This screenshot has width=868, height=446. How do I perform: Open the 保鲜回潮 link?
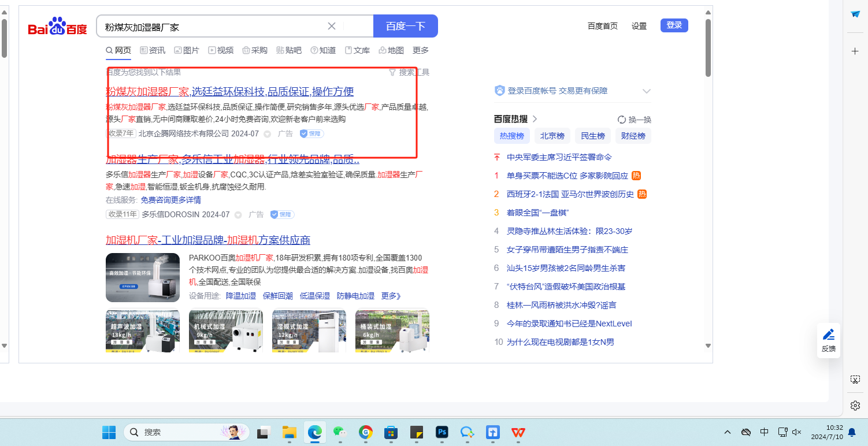[x=278, y=296]
